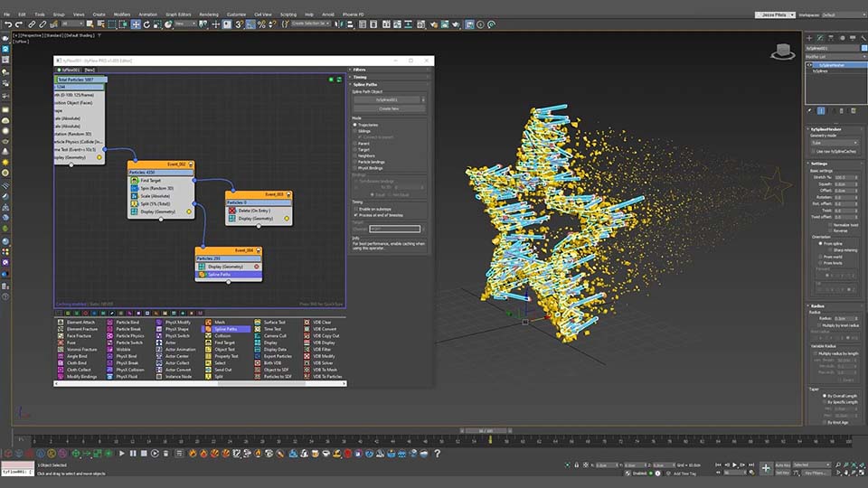Image resolution: width=868 pixels, height=488 pixels.
Task: Select tySplineMesher in the modifier stack
Action: click(x=835, y=65)
